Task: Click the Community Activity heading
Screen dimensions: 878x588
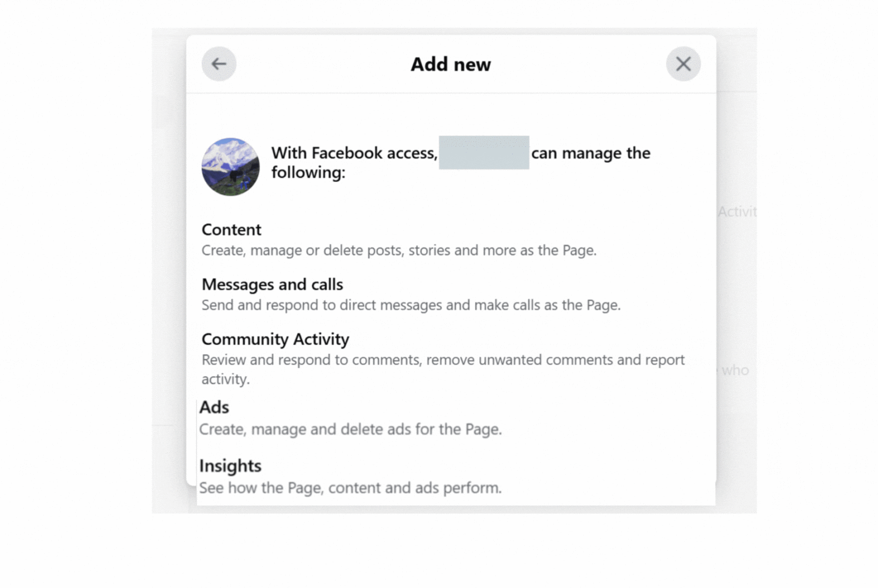Action: (275, 339)
